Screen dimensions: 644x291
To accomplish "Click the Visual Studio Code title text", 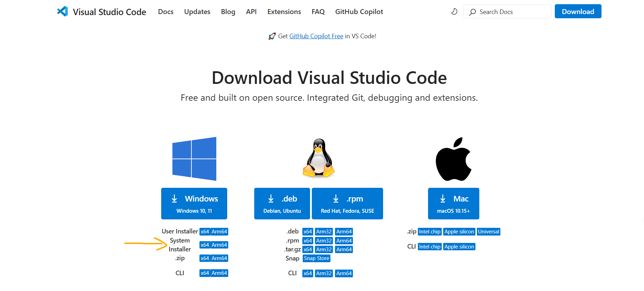I will coord(110,12).
